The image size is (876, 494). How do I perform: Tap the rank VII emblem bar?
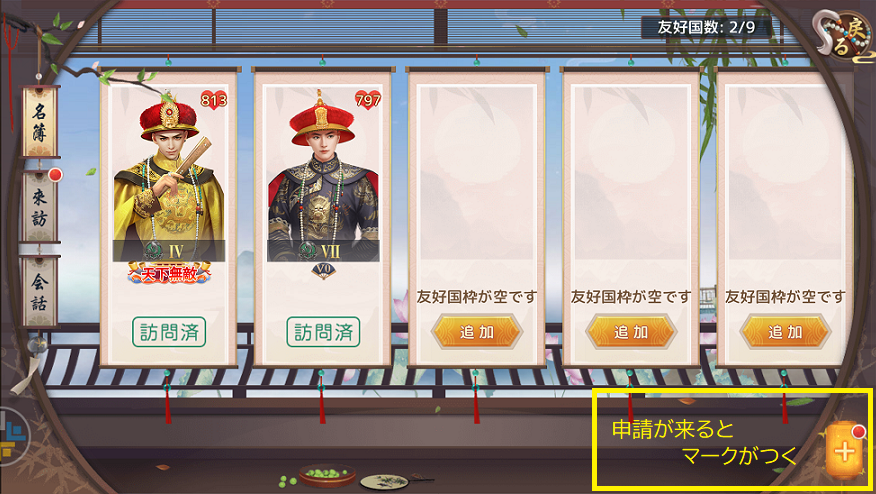(323, 251)
